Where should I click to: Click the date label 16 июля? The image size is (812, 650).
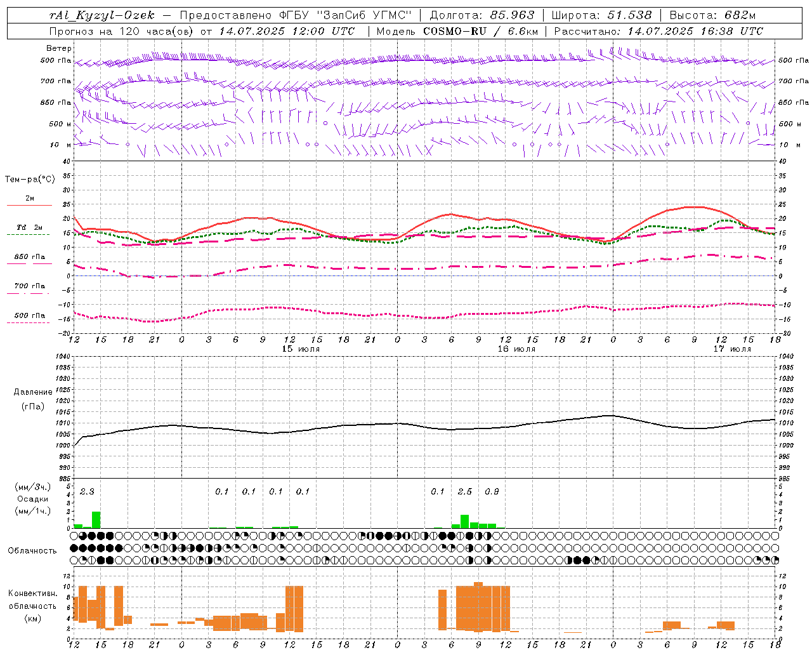point(516,349)
